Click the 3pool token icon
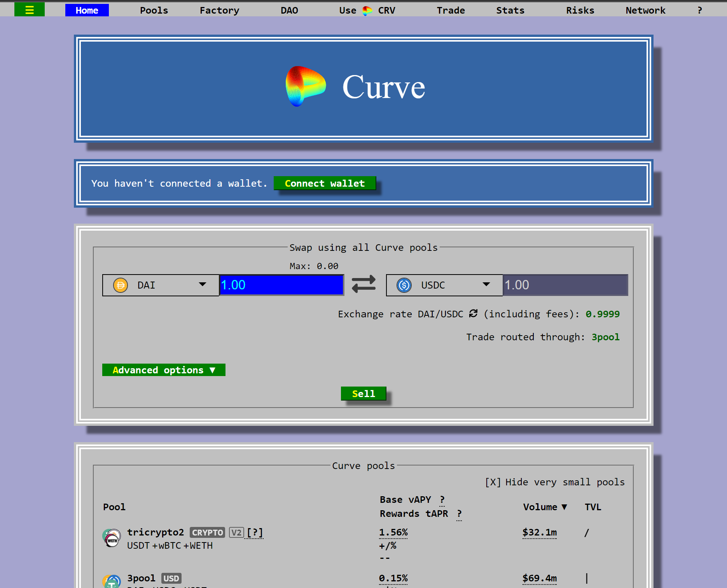The height and width of the screenshot is (588, 727). (112, 581)
